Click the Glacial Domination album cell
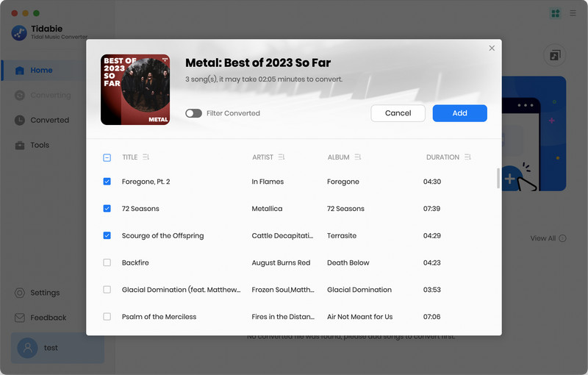 tap(359, 290)
